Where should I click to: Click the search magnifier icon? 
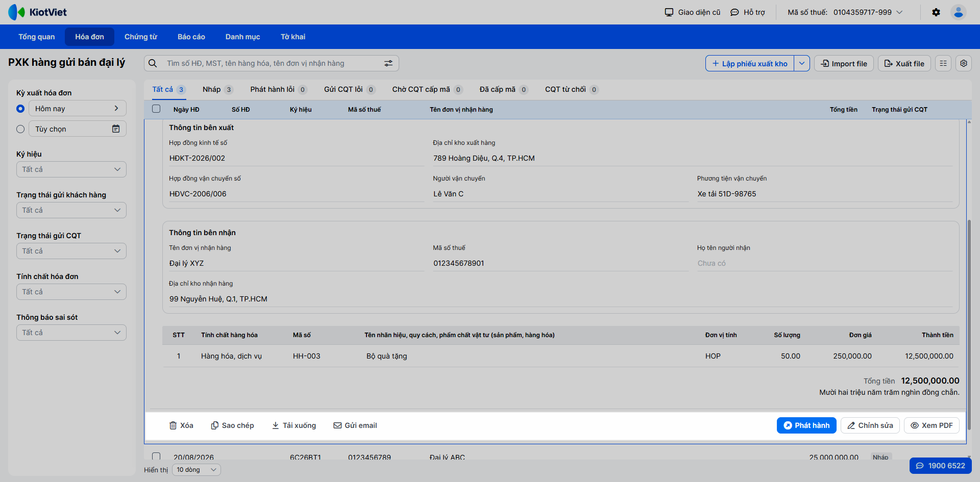(x=153, y=63)
